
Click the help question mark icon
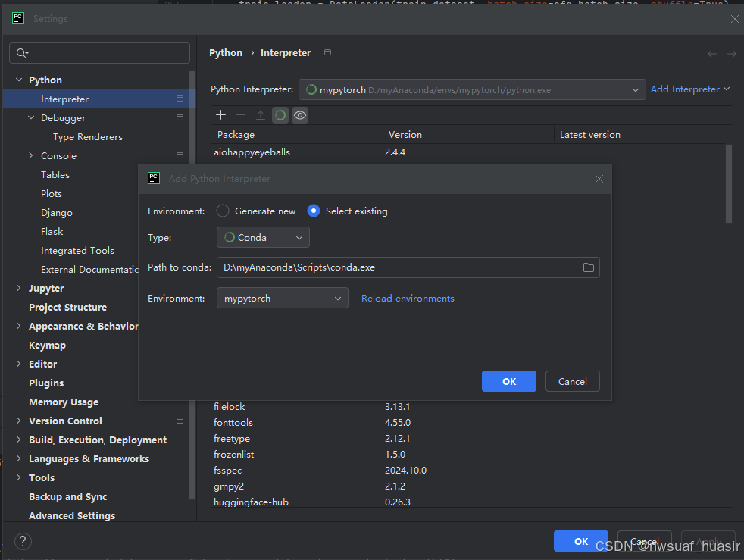coord(23,541)
